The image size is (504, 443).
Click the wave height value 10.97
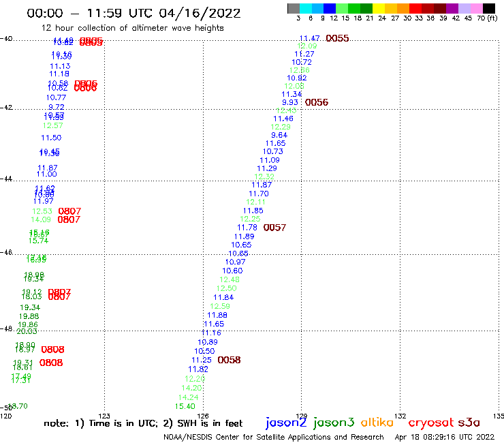click(235, 262)
